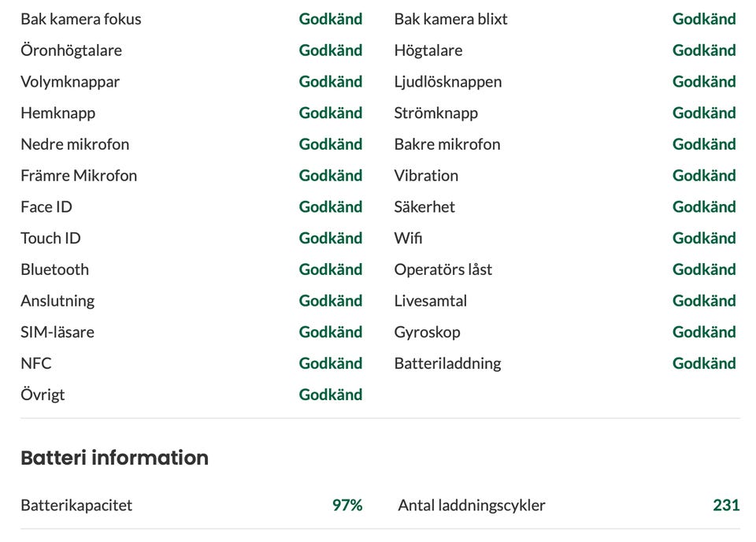Click the SIM-läsare test label
Viewport: 756px width, 542px height.
pyautogui.click(x=57, y=332)
